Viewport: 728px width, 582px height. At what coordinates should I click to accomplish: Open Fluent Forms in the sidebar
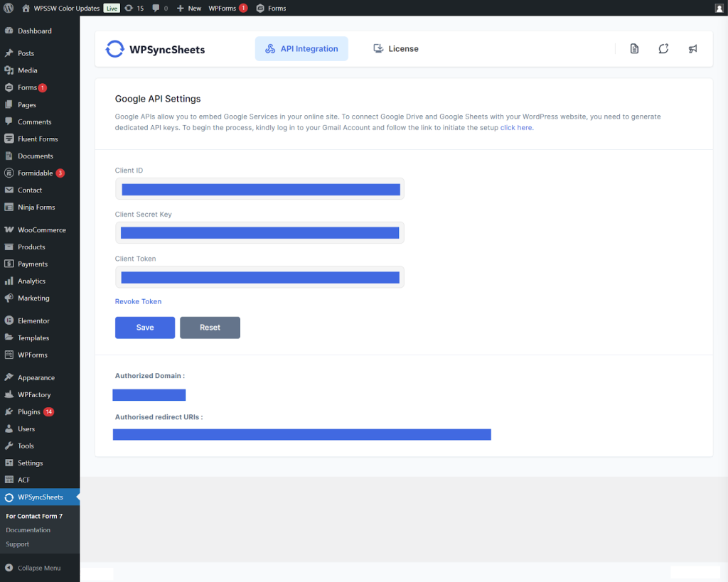pyautogui.click(x=40, y=139)
